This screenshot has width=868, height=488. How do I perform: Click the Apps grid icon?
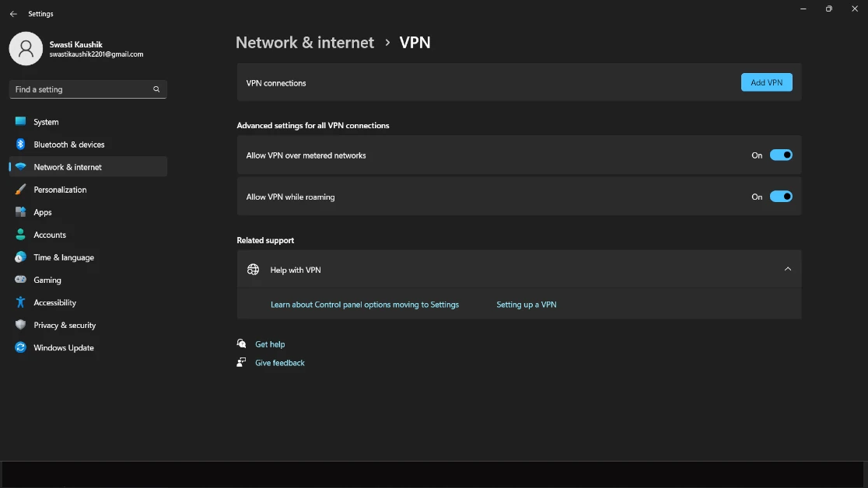(x=20, y=212)
